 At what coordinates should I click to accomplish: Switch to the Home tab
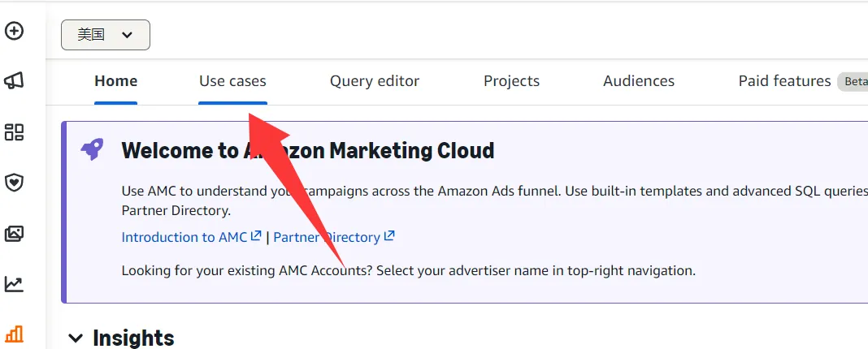tap(115, 81)
